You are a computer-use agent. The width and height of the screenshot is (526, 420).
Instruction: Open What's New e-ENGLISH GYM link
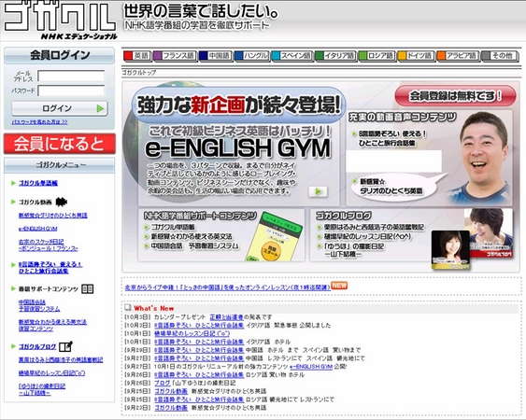310,367
